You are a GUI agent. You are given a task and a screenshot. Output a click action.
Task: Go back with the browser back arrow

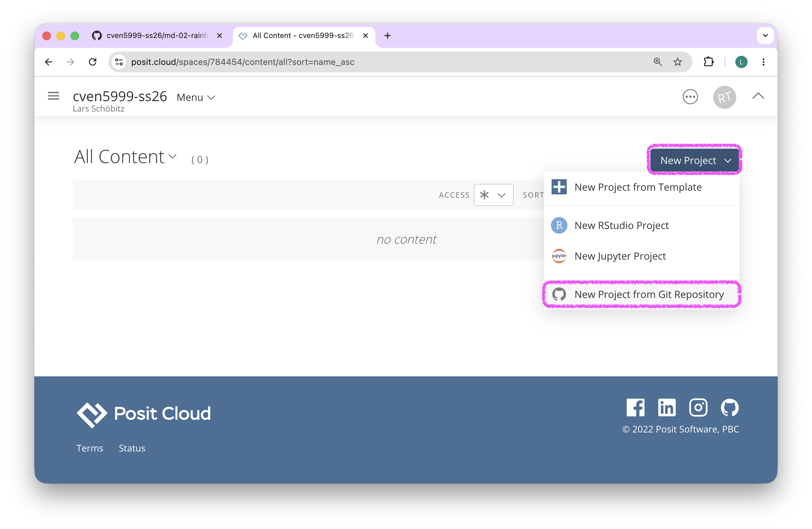tap(49, 62)
